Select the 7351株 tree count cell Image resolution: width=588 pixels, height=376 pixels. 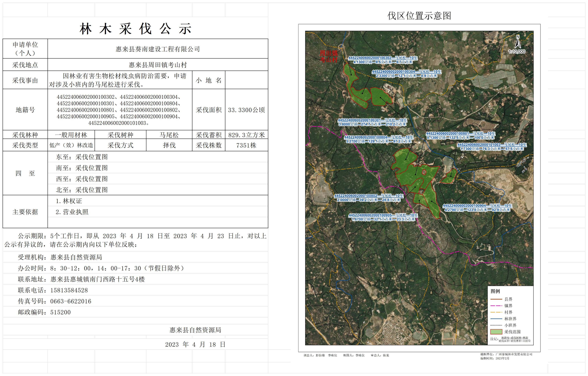[246, 145]
